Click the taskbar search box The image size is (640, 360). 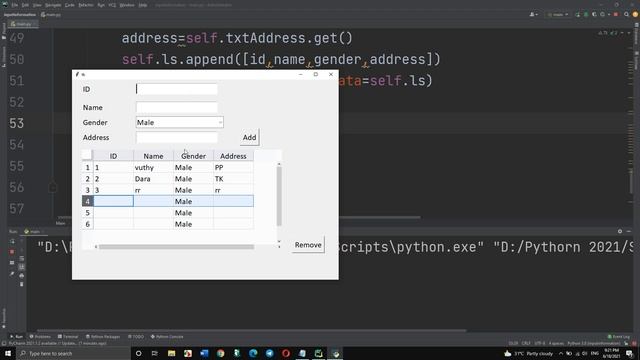click(73, 353)
